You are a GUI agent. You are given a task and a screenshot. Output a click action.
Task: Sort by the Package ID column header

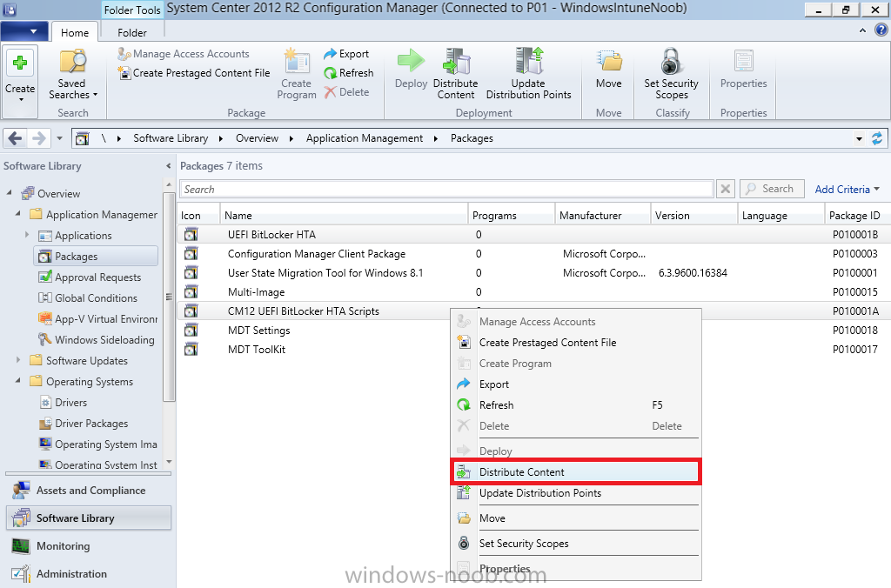tap(857, 216)
